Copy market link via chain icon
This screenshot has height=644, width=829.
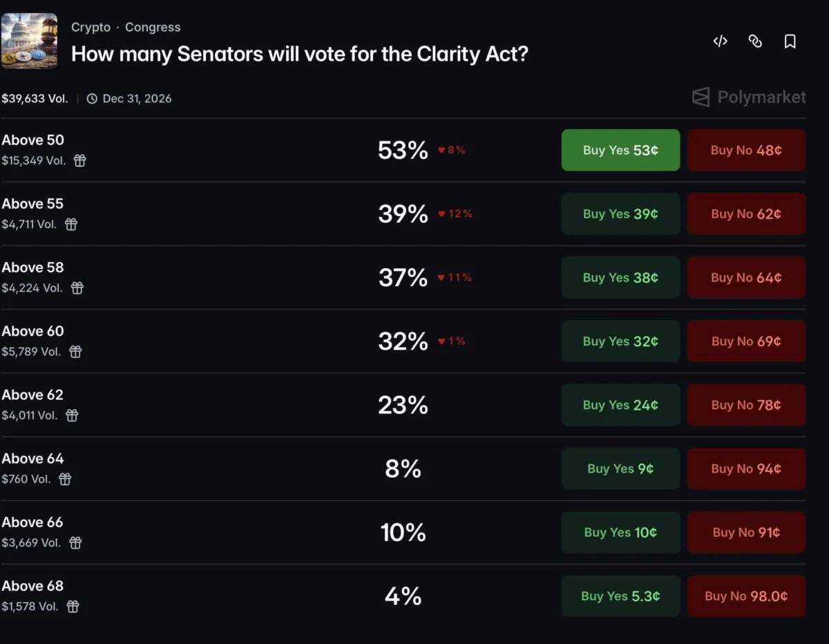pos(755,41)
